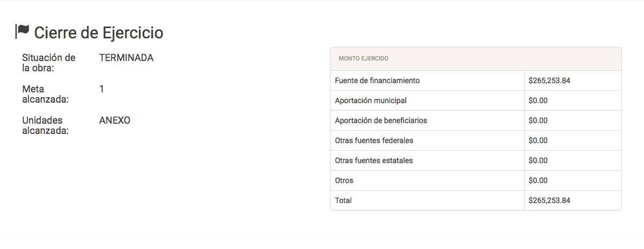644x249 pixels.
Task: Select the Otras fuentes federales label
Action: pyautogui.click(x=374, y=140)
